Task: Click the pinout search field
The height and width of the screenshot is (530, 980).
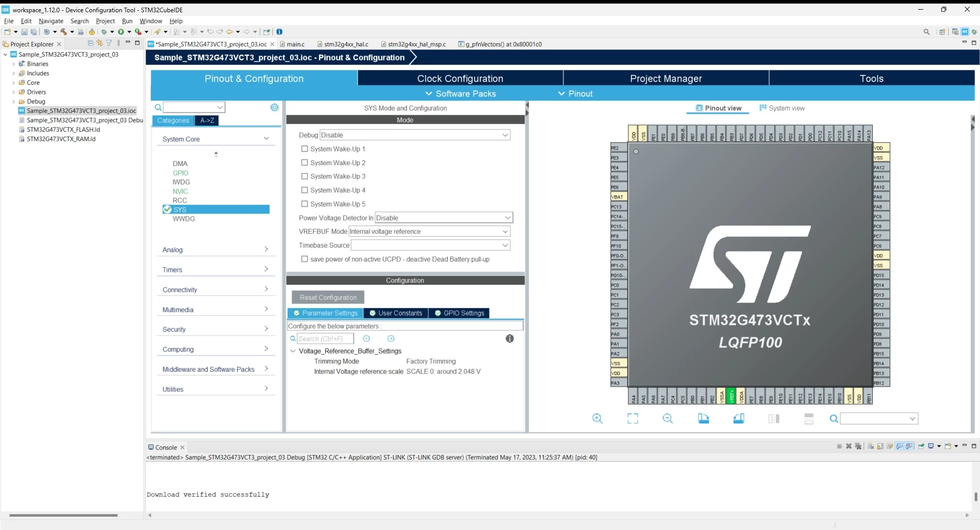Action: tap(879, 419)
